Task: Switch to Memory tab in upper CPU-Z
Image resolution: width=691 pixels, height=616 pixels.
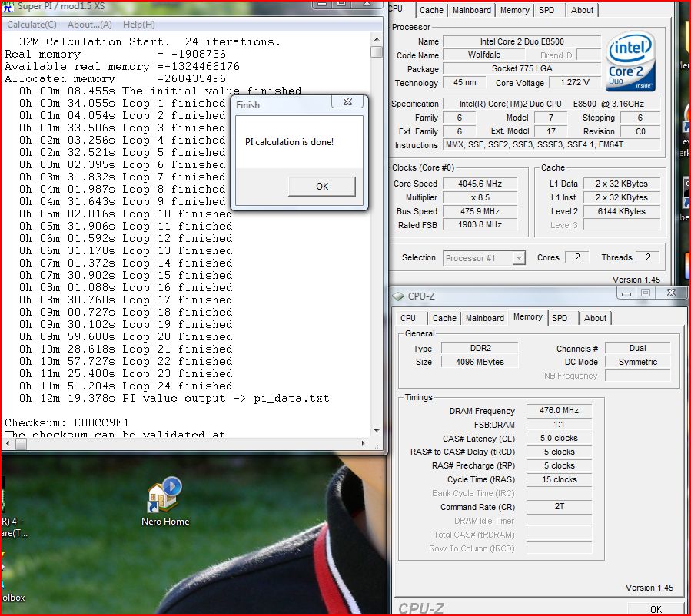Action: pyautogui.click(x=514, y=10)
